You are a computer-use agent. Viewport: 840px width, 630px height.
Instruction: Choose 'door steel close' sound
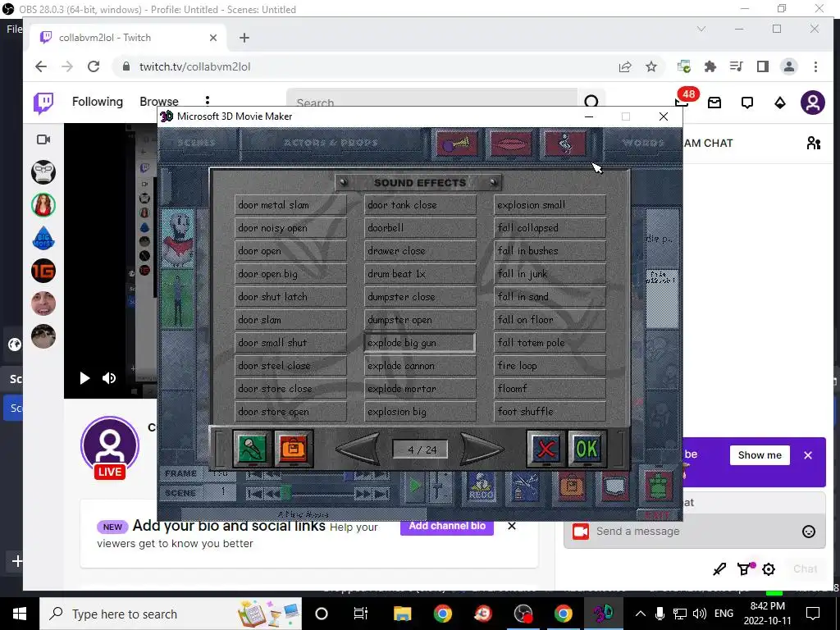(290, 366)
